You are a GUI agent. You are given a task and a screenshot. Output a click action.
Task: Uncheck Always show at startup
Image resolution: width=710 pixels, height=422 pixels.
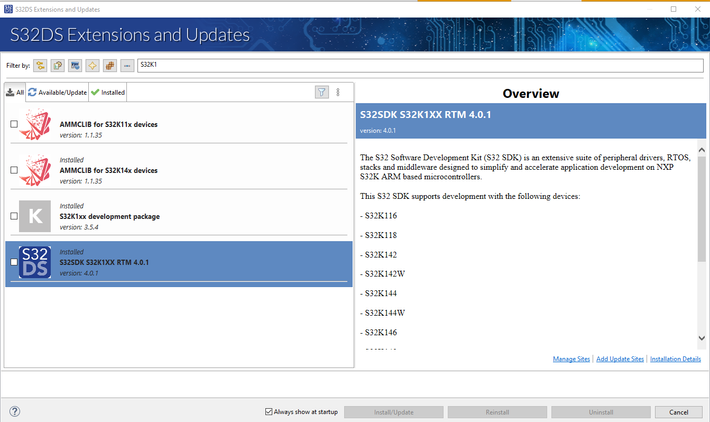pos(269,412)
